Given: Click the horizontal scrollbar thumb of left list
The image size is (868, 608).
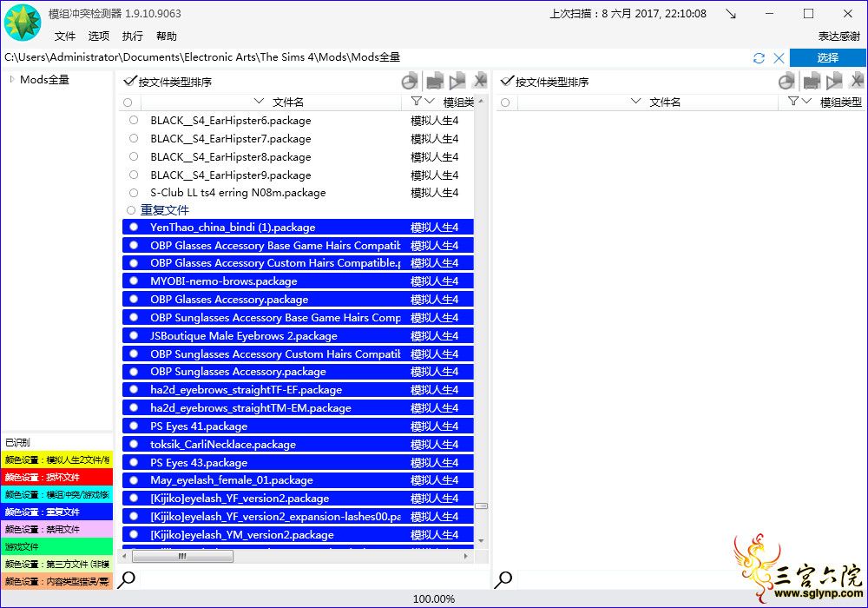Looking at the screenshot, I should coord(182,556).
